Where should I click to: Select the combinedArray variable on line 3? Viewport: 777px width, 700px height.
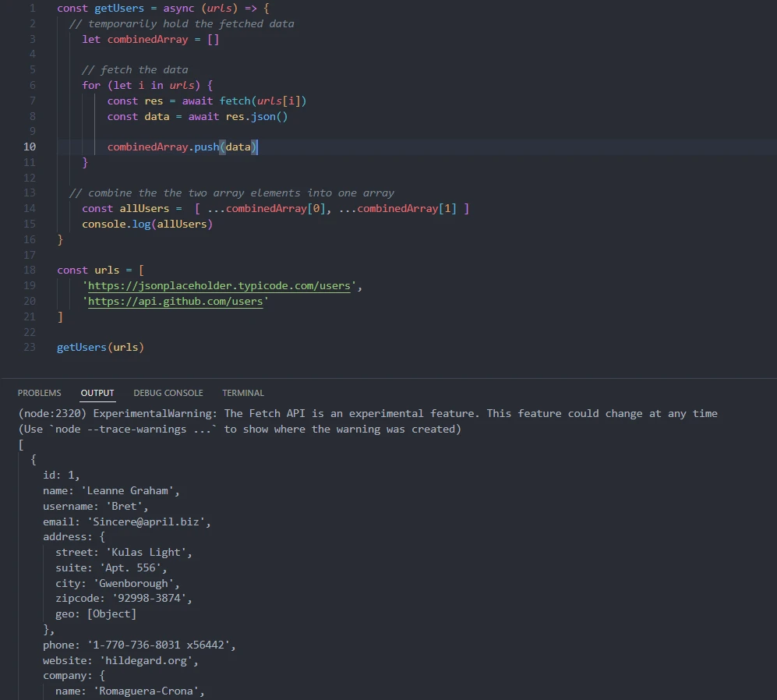[x=148, y=39]
